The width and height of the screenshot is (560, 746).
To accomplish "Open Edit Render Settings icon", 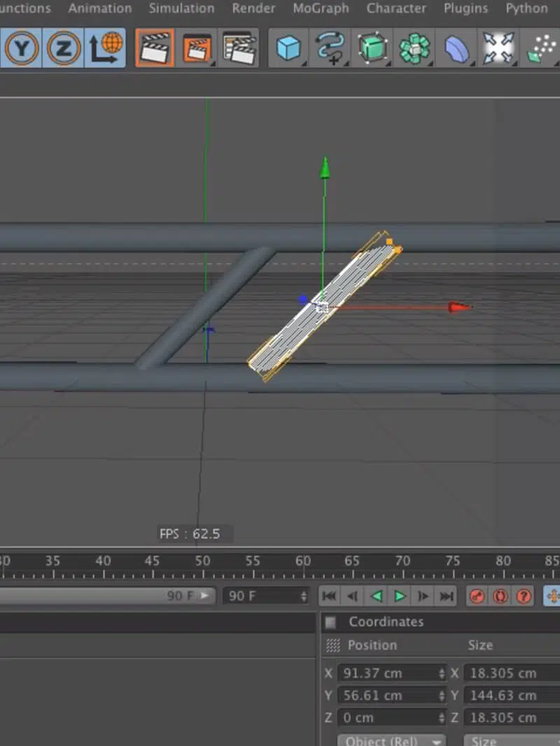I will [238, 48].
